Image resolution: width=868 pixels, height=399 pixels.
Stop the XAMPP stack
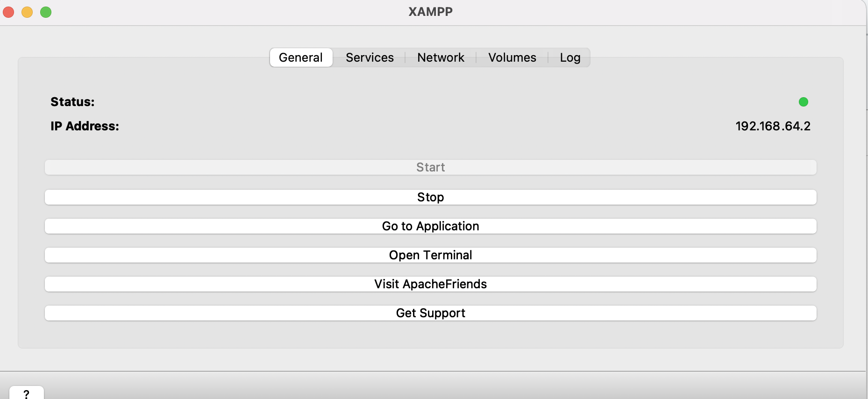431,197
